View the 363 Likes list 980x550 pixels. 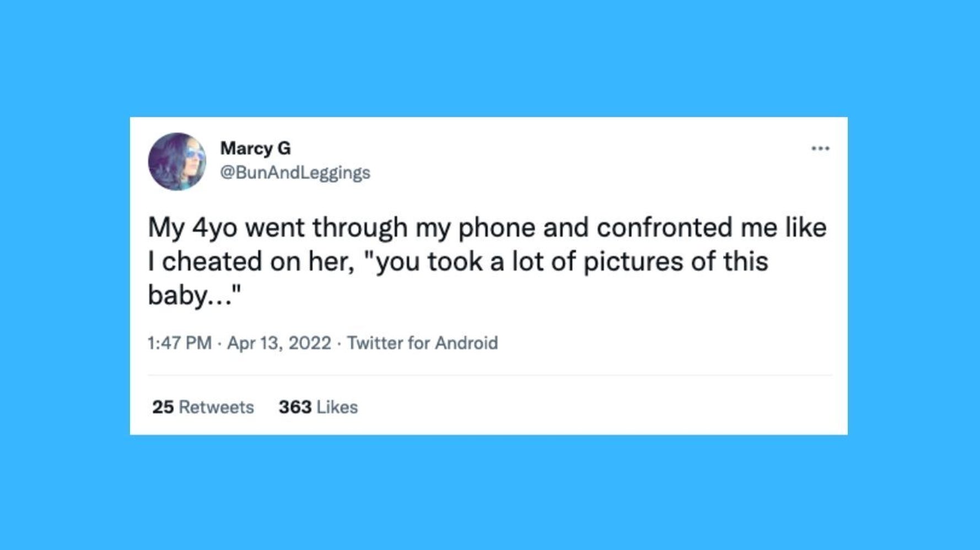[318, 407]
